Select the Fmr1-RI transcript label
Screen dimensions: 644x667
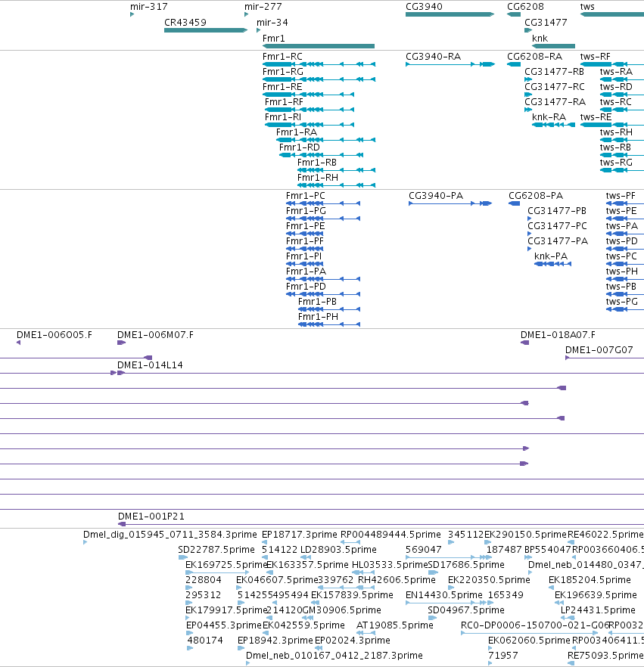point(282,117)
